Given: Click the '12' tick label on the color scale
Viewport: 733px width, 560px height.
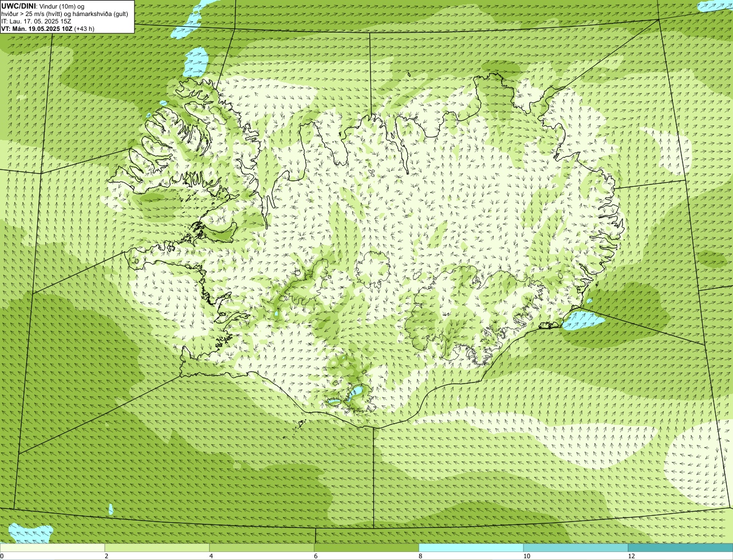Looking at the screenshot, I should pyautogui.click(x=631, y=556).
